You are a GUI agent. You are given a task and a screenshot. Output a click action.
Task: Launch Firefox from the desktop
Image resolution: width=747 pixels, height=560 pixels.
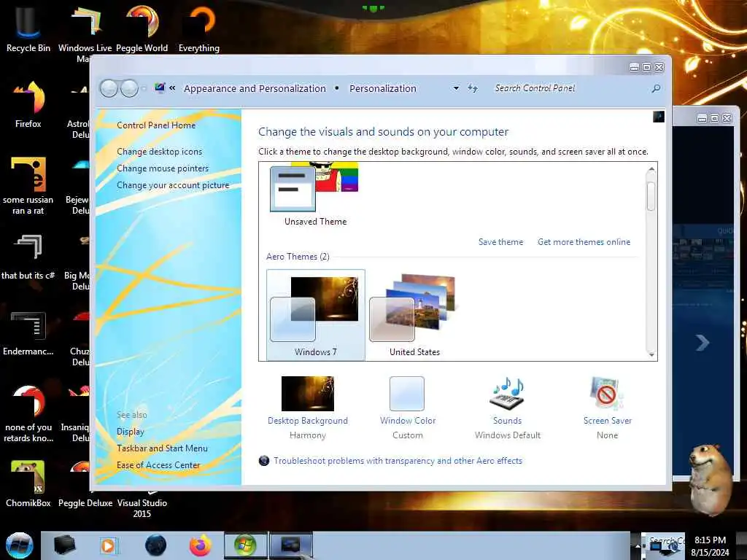coord(28,104)
